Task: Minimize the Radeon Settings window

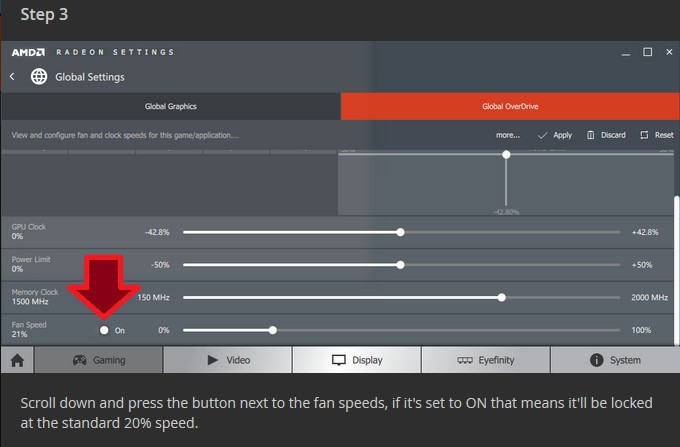Action: point(626,53)
